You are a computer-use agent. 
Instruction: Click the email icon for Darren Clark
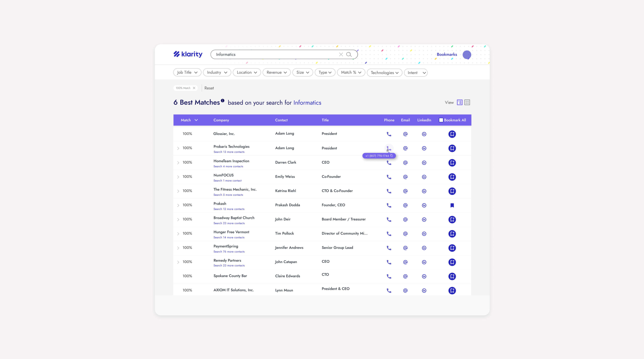405,163
